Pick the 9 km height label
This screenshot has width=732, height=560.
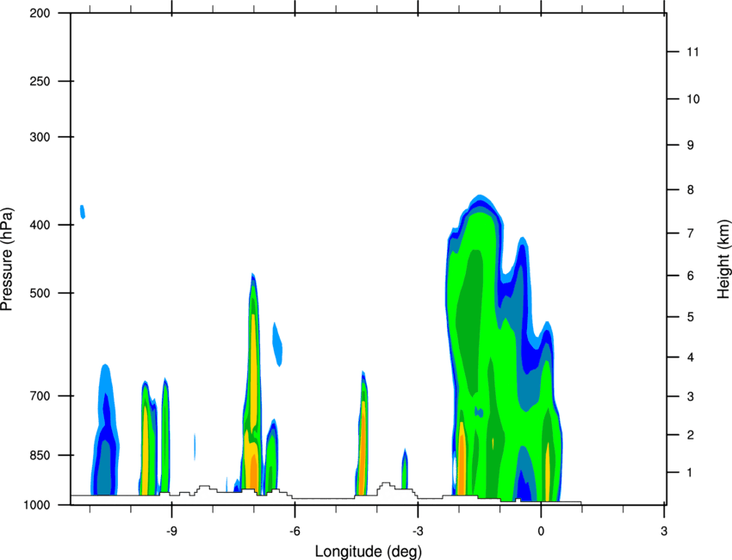pyautogui.click(x=690, y=146)
